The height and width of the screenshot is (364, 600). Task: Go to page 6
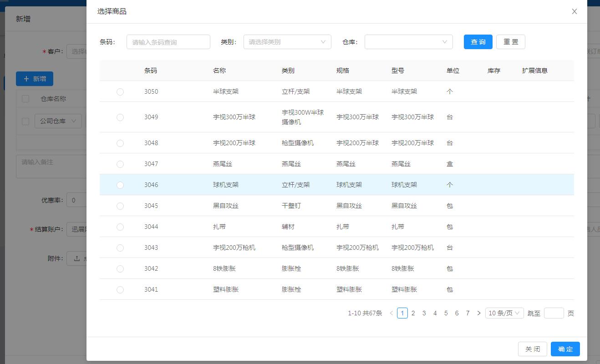click(457, 313)
